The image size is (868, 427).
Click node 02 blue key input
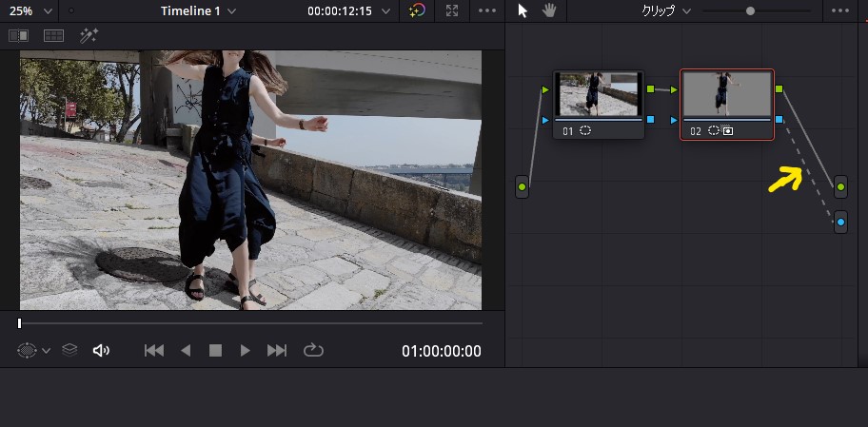(674, 120)
